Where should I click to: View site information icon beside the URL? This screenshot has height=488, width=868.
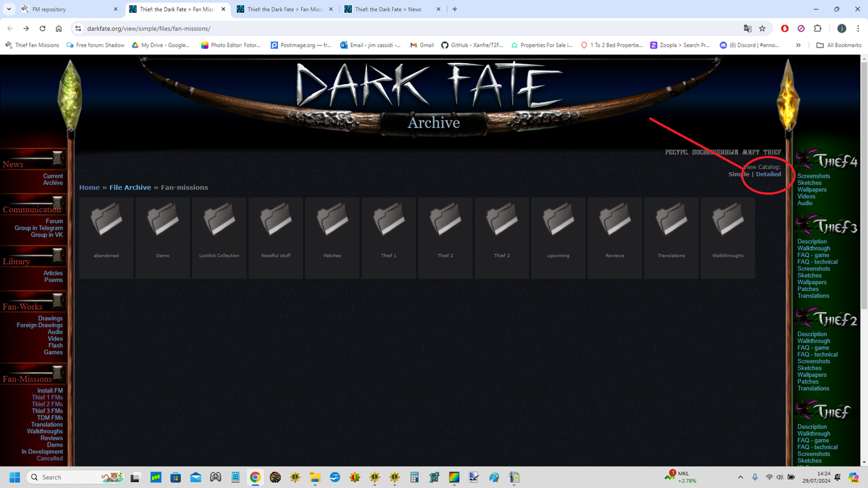78,28
